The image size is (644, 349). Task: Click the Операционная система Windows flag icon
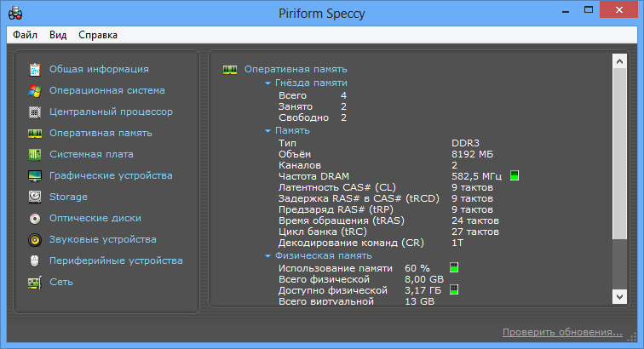35,91
